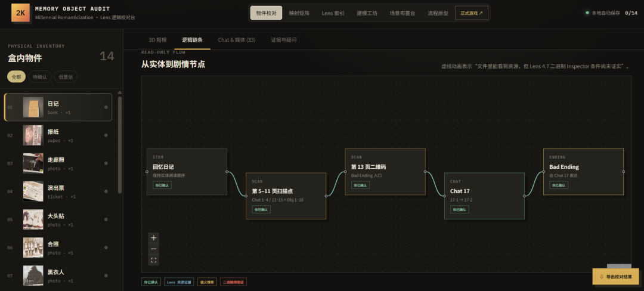Switch to the Chat & 媒体 (33) sub-tab
Screen dimensions: 644x291
[237, 40]
